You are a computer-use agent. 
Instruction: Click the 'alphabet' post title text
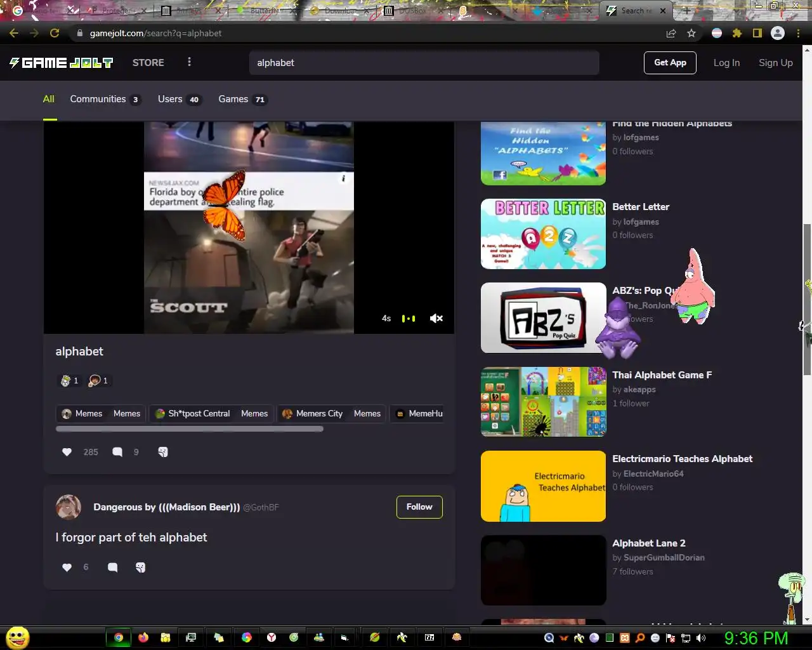coord(79,352)
